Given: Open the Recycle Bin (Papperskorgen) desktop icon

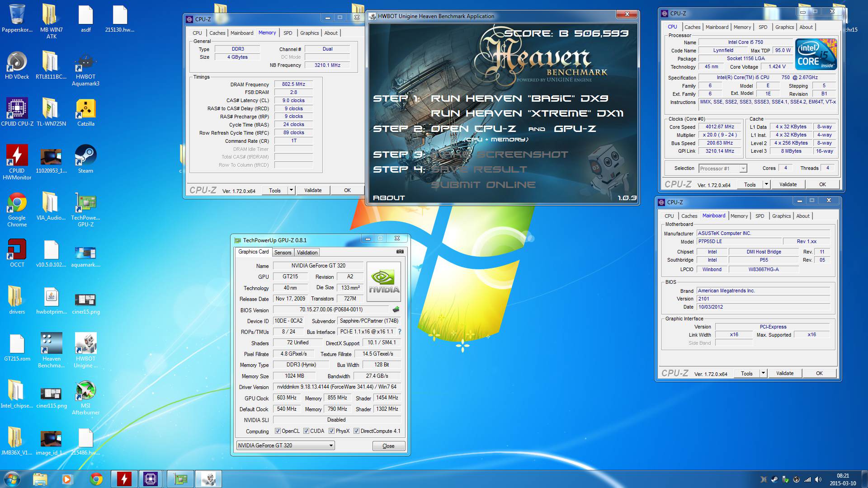Looking at the screenshot, I should (17, 19).
